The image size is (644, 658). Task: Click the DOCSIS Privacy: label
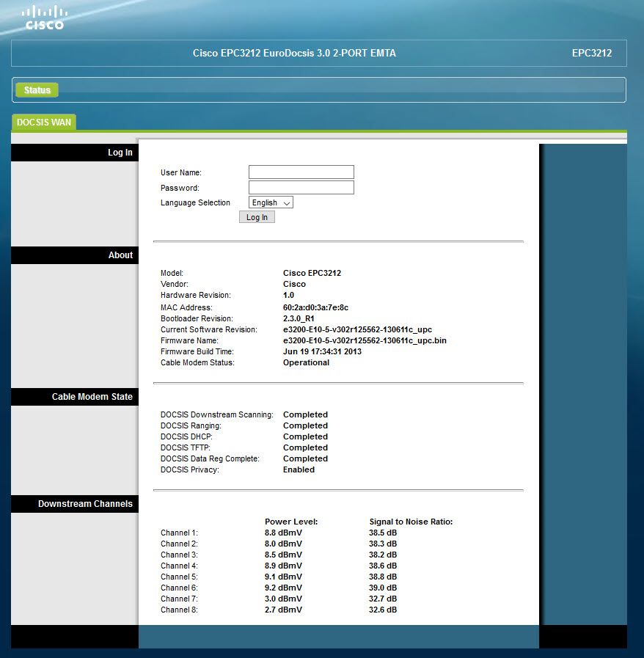pyautogui.click(x=190, y=469)
